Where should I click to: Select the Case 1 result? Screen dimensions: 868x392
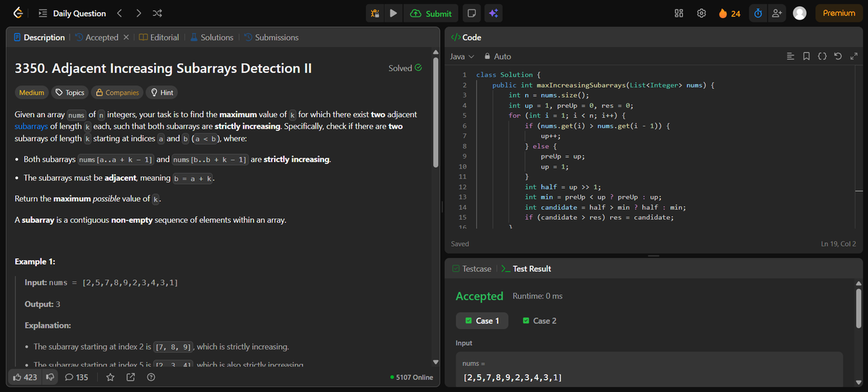[x=482, y=320]
